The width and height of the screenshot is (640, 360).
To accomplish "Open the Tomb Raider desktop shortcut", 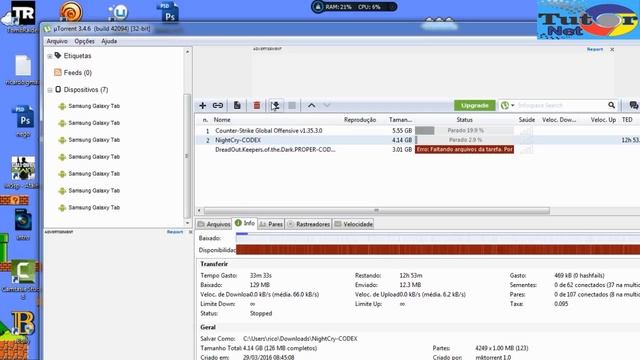I will click(21, 16).
